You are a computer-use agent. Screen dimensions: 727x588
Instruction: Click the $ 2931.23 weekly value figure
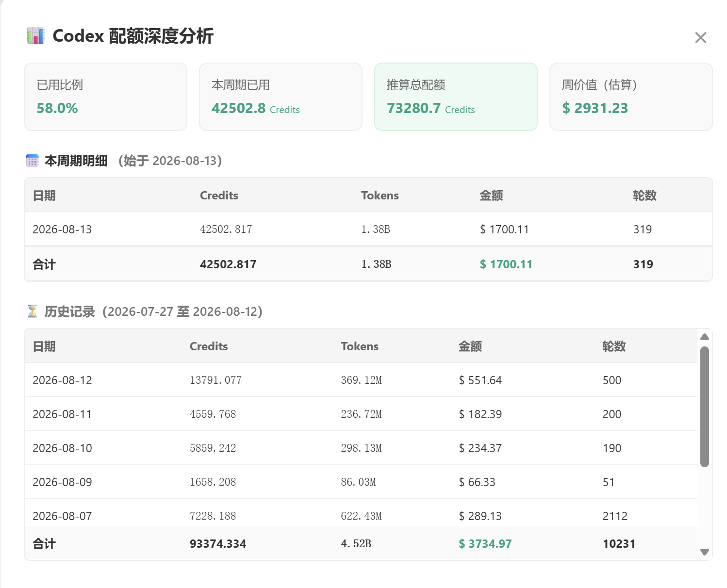595,108
